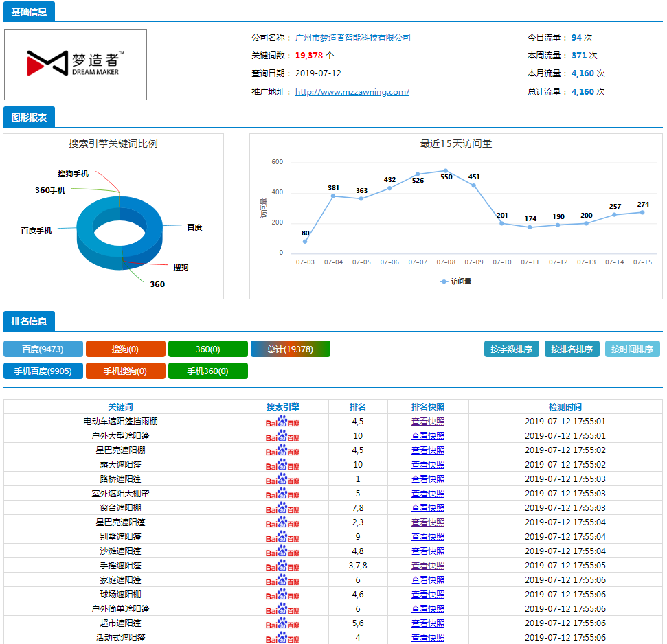Select the 手机百度(9905) filter tab
Screen dimensions: 667x644
coord(43,371)
